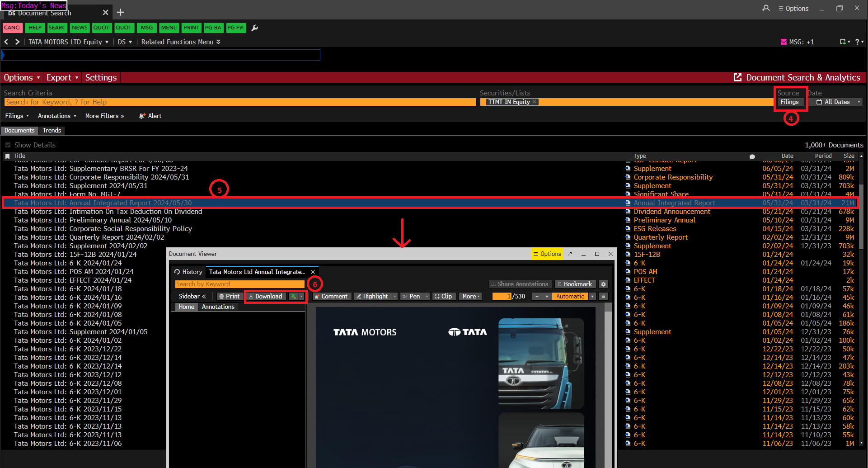Open a new tab with the plus icon
Viewport: 868px width, 468px height.
coord(121,12)
